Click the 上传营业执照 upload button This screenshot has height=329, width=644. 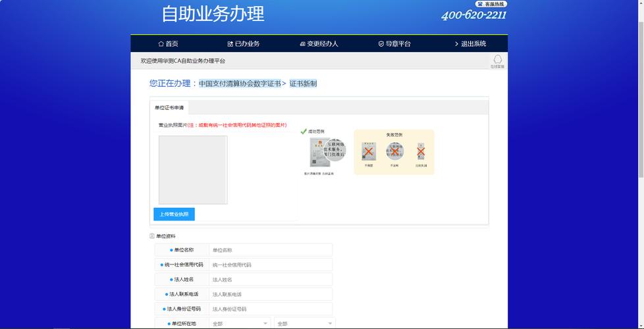174,214
